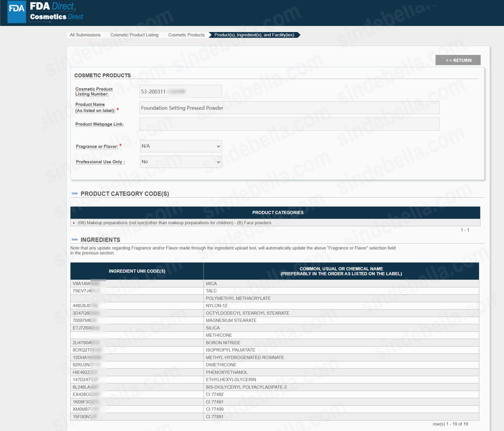Click the Common, Usual or Chemical Name header
The width and height of the screenshot is (504, 431).
[x=341, y=271]
